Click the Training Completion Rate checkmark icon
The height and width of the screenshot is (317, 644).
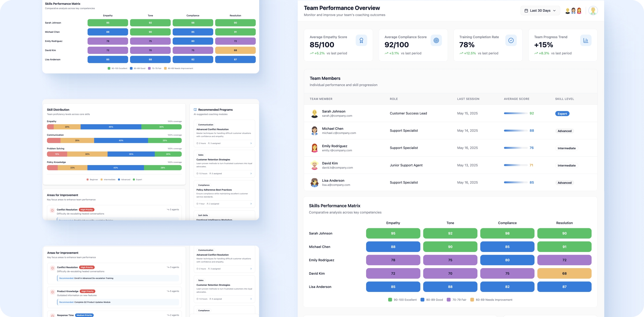(x=511, y=40)
